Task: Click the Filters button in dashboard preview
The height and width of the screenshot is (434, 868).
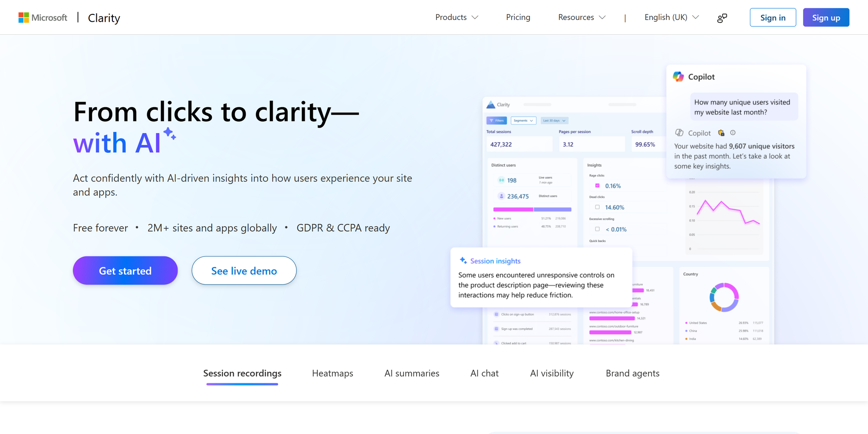Action: [496, 120]
